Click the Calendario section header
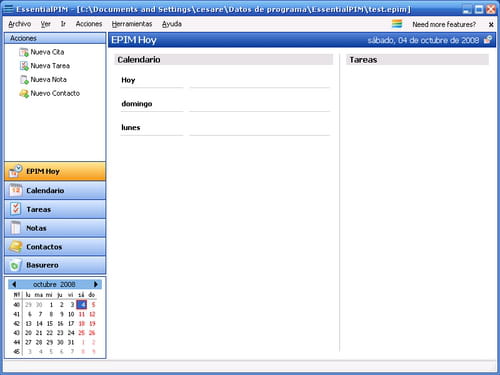Viewport: 500px width, 375px height. 224,60
